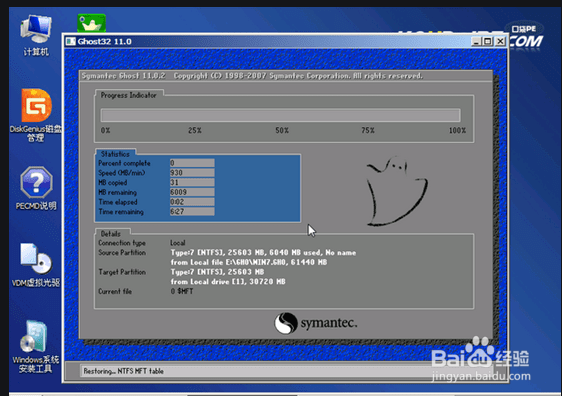
Task: Click the Target Partition Type:7 [NTFS] line
Action: [x=217, y=272]
